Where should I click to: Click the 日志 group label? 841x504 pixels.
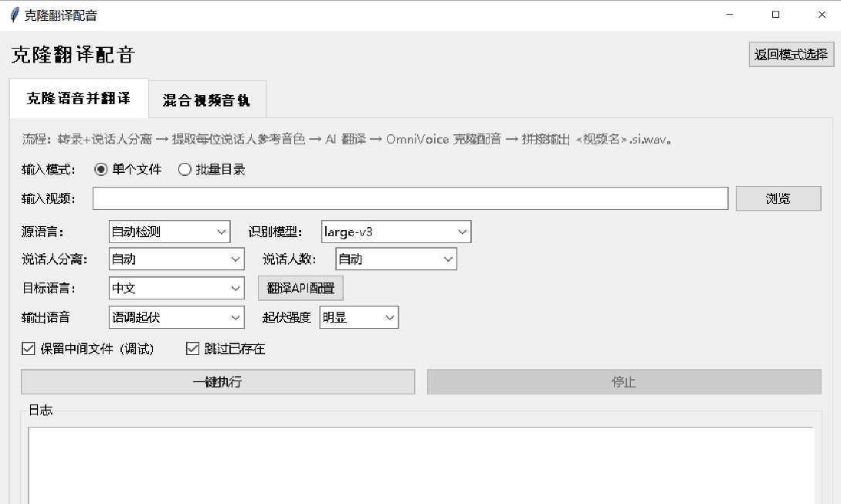click(x=40, y=410)
